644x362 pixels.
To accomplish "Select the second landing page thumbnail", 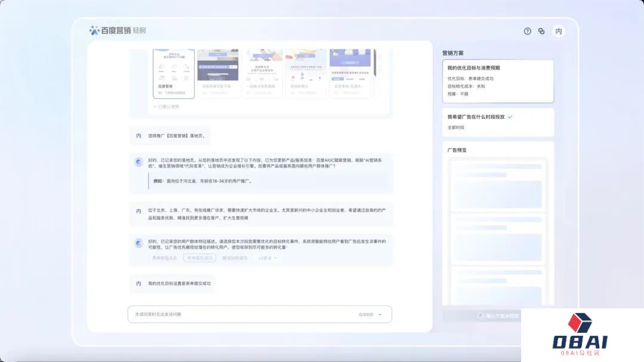I will 218,73.
